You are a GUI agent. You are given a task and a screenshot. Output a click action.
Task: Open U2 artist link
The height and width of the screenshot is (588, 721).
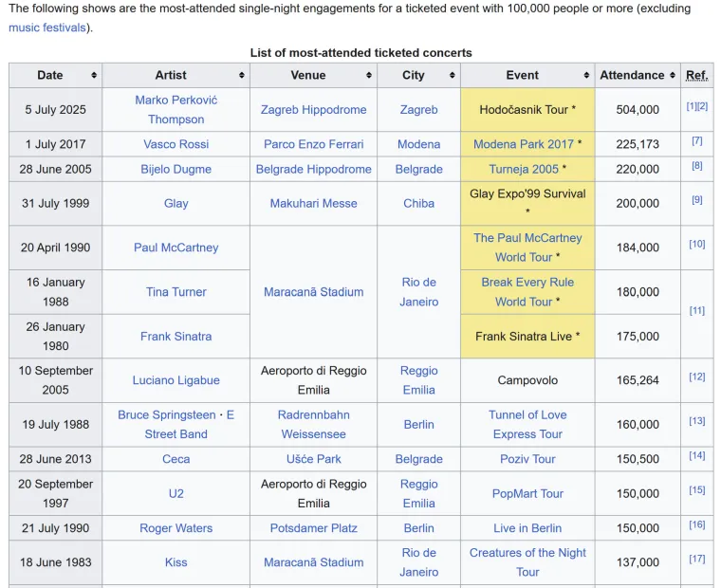coord(176,494)
